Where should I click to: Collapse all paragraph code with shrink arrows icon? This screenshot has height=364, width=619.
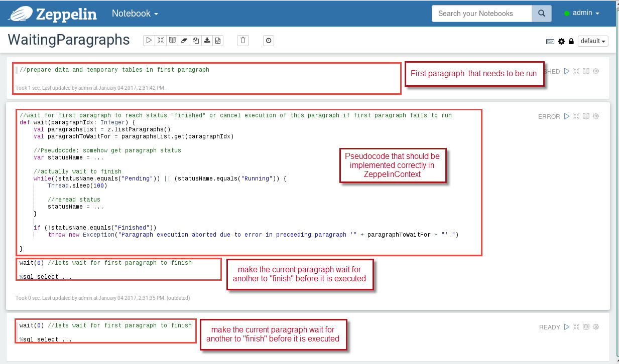pyautogui.click(x=161, y=40)
